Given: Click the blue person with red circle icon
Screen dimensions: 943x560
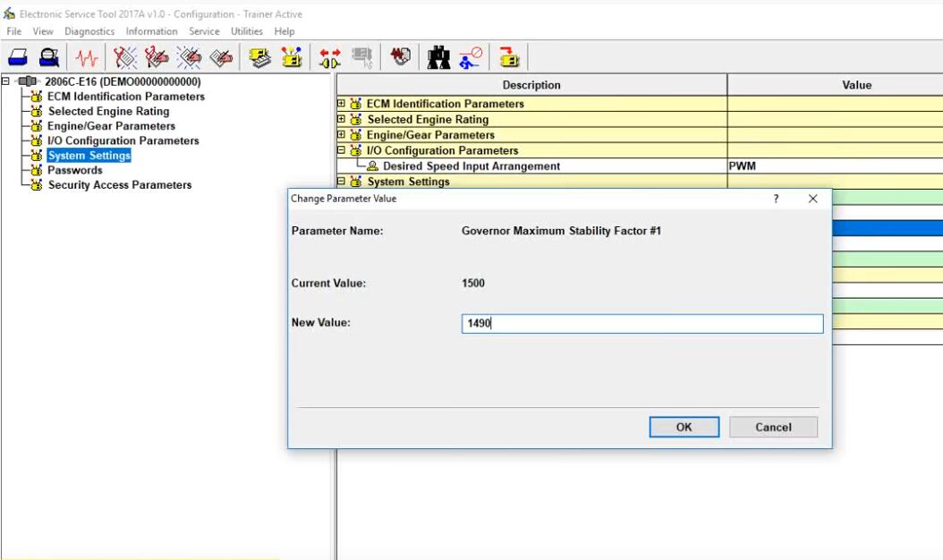Looking at the screenshot, I should coord(471,58).
